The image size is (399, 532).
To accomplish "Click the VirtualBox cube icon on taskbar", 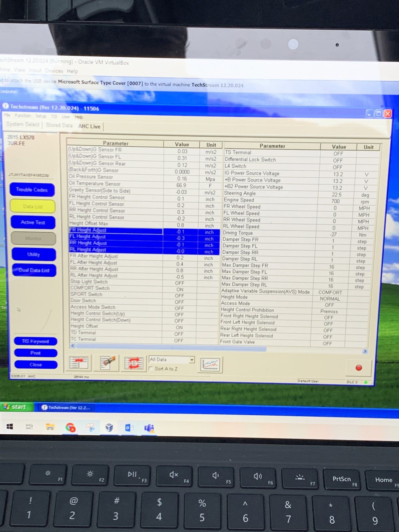I will tap(109, 428).
